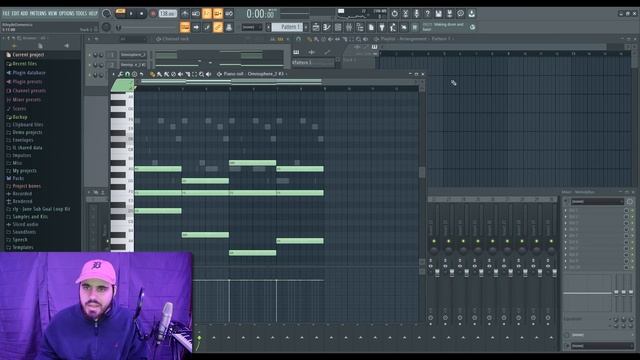Toggle the metronome icon

click(x=185, y=14)
